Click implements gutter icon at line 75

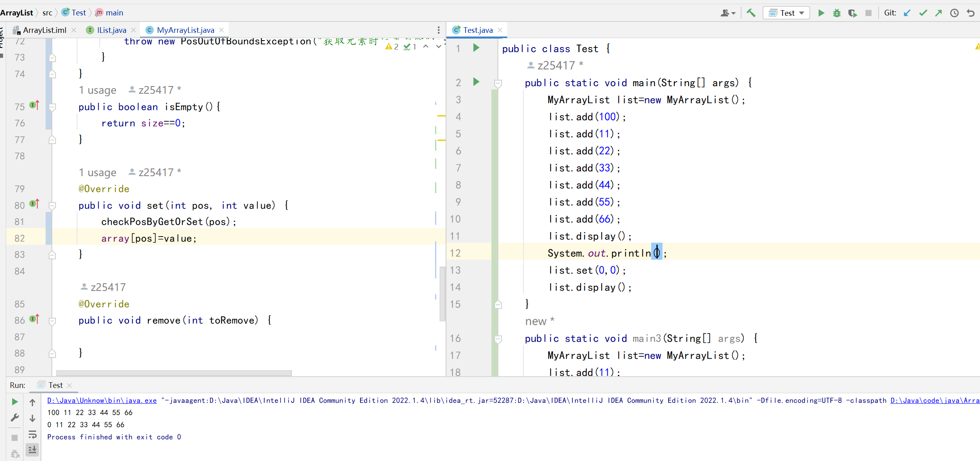(x=34, y=105)
